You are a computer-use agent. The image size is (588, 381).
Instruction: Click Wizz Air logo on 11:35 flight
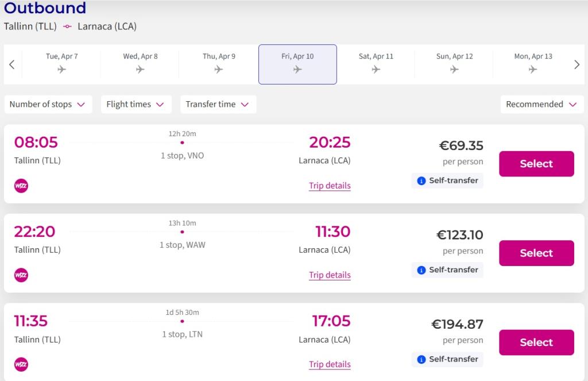(21, 364)
